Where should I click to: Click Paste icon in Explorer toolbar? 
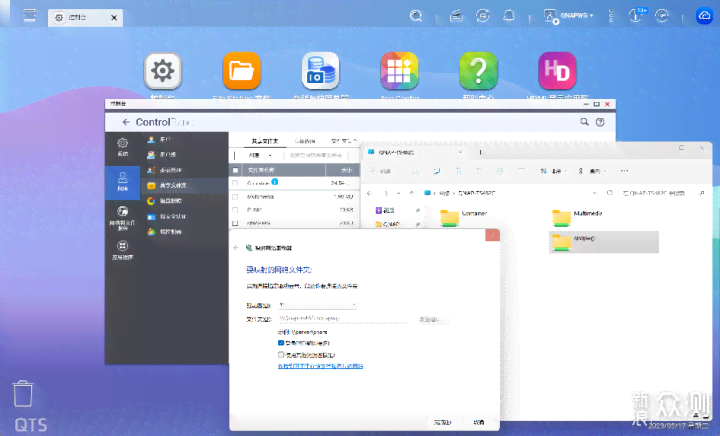pos(458,171)
